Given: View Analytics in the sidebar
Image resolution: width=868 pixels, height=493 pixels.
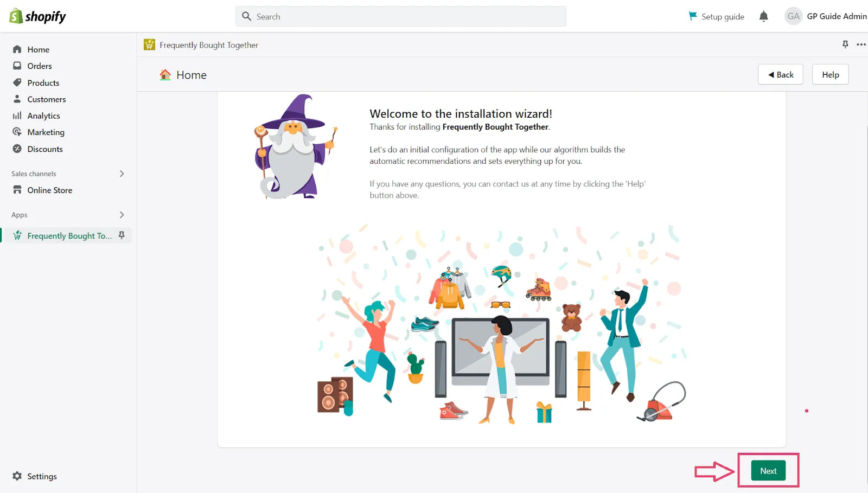Looking at the screenshot, I should coord(44,116).
